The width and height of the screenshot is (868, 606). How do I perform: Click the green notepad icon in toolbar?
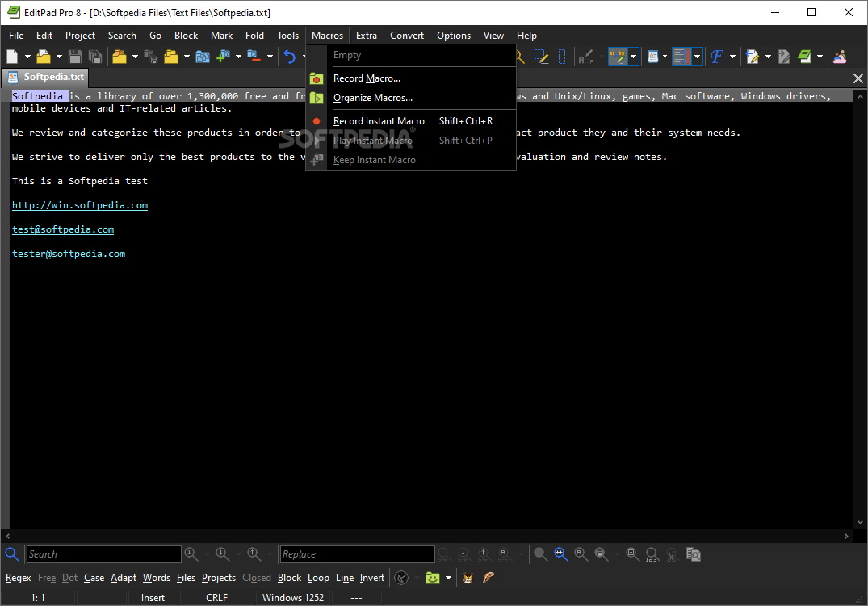(x=804, y=57)
